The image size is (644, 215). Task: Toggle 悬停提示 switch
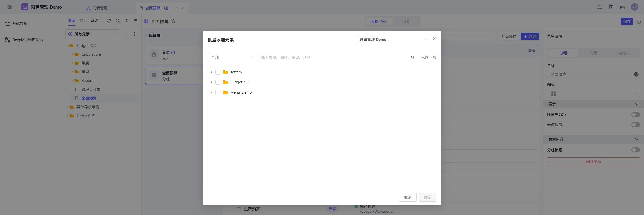tap(636, 125)
